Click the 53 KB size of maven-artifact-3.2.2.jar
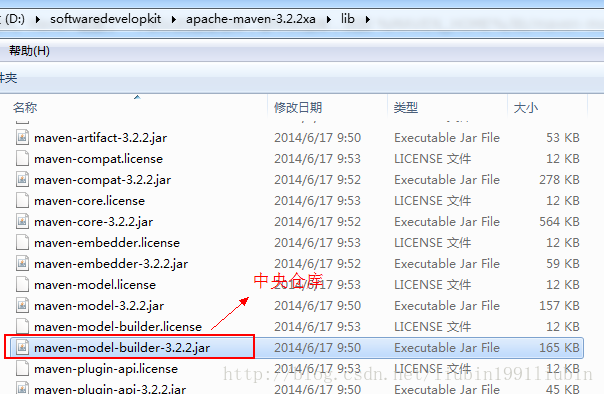604x394 pixels. coord(563,137)
